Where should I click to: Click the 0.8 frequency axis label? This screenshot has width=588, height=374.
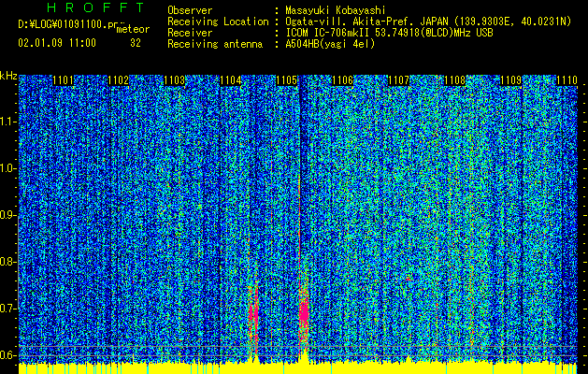pyautogui.click(x=7, y=262)
